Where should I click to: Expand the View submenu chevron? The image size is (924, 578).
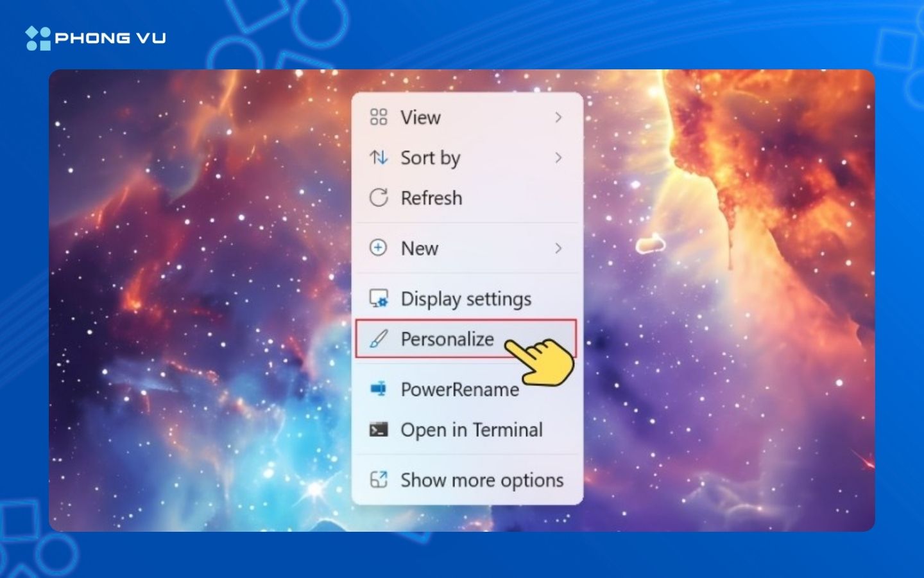pos(560,118)
